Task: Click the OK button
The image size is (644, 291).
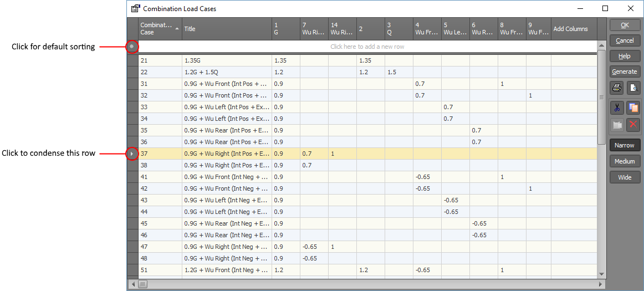Action: [x=624, y=25]
